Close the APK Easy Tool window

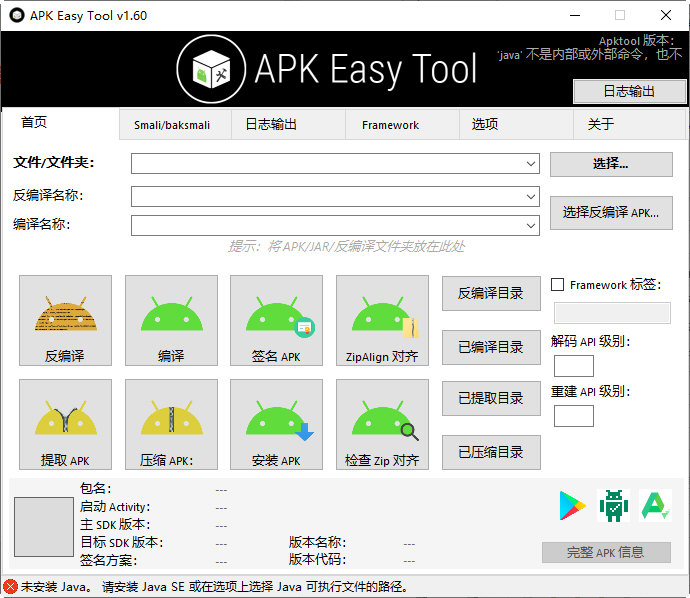[x=666, y=15]
